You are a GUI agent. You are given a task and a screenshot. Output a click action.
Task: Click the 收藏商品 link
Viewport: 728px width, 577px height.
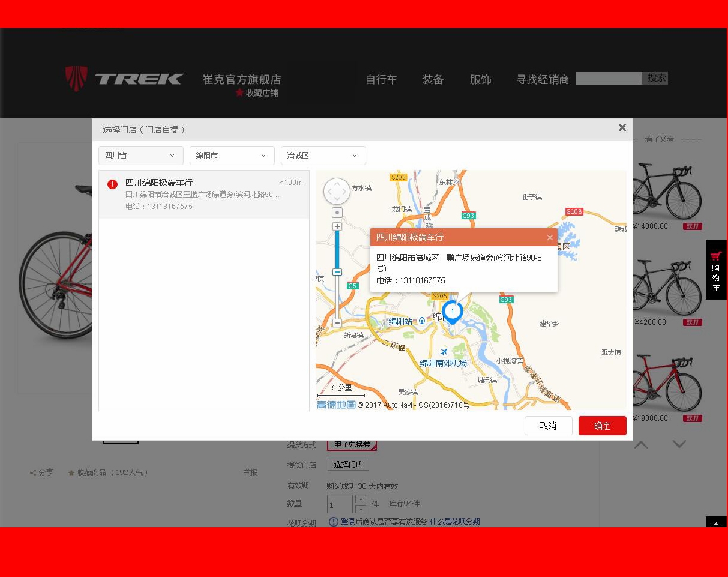tap(91, 473)
